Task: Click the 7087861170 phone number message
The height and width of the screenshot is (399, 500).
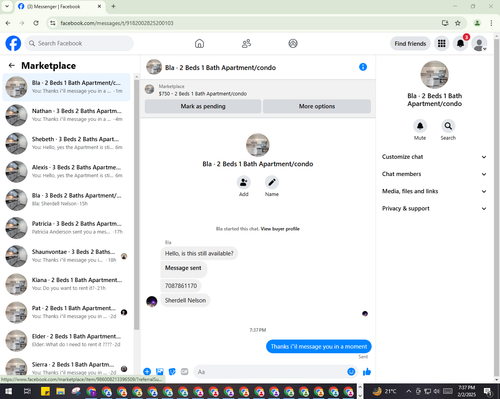Action: tap(181, 286)
